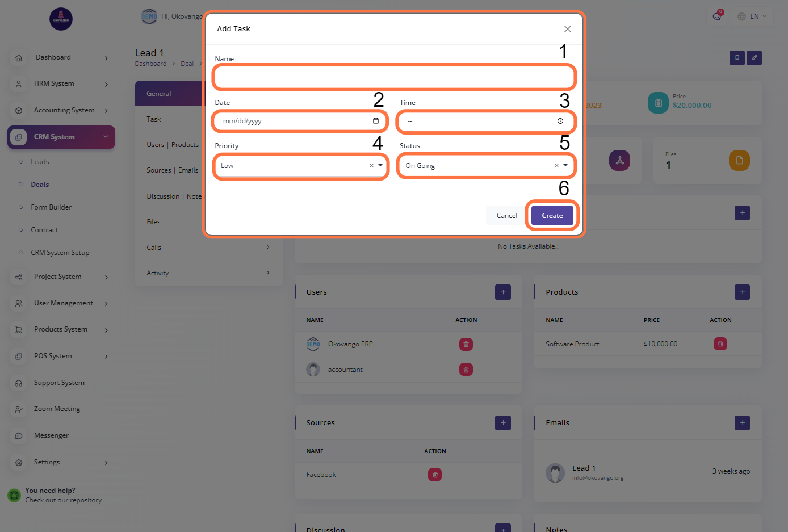Open the Calls section tab
The width and height of the screenshot is (788, 532).
pos(154,248)
